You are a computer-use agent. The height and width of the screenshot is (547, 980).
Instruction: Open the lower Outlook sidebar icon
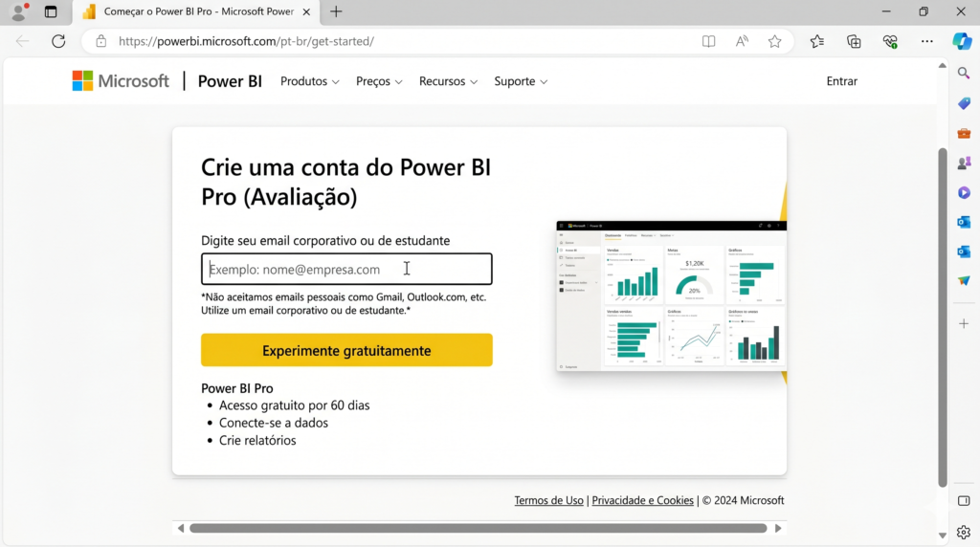point(964,251)
